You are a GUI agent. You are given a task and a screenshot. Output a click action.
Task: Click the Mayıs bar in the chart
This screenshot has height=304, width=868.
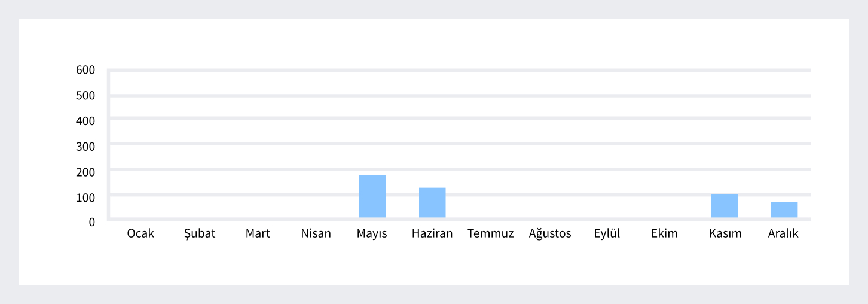pyautogui.click(x=372, y=196)
